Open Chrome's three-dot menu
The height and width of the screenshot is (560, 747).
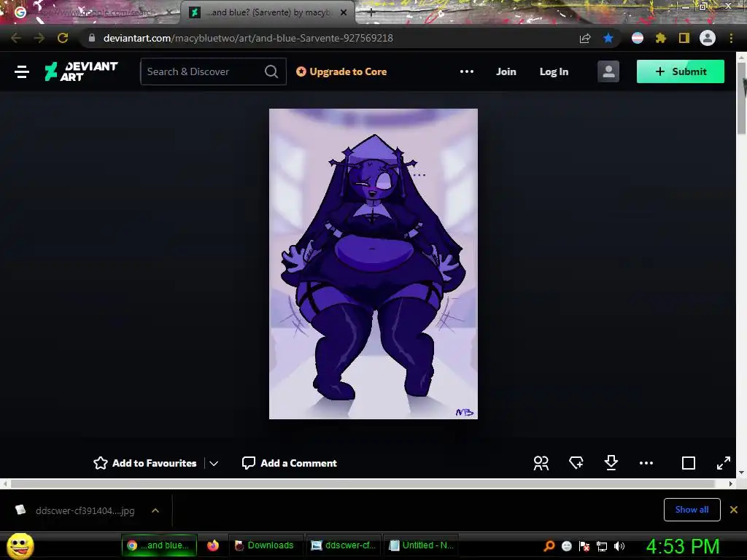tap(731, 38)
